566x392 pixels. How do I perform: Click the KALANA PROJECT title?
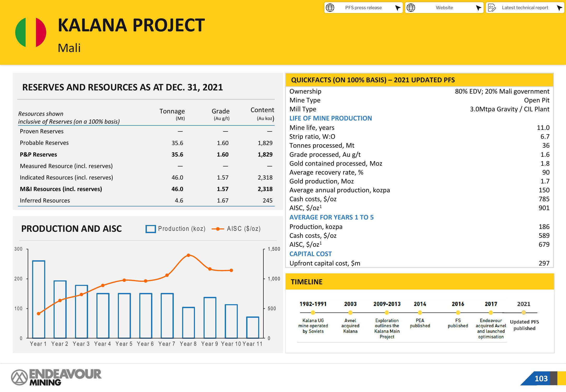131,25
